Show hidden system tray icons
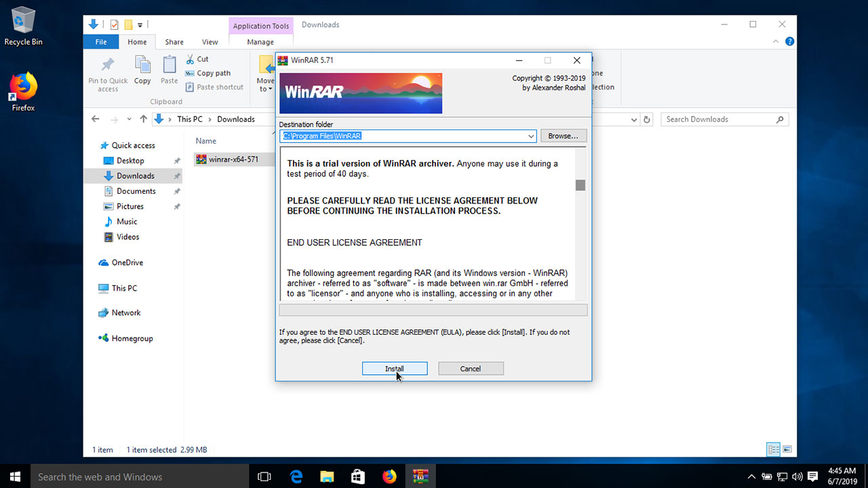The width and height of the screenshot is (868, 488). pyautogui.click(x=751, y=476)
